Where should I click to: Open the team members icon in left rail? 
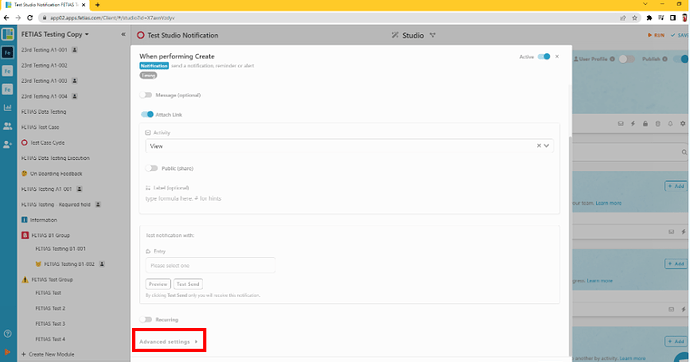pos(7,126)
